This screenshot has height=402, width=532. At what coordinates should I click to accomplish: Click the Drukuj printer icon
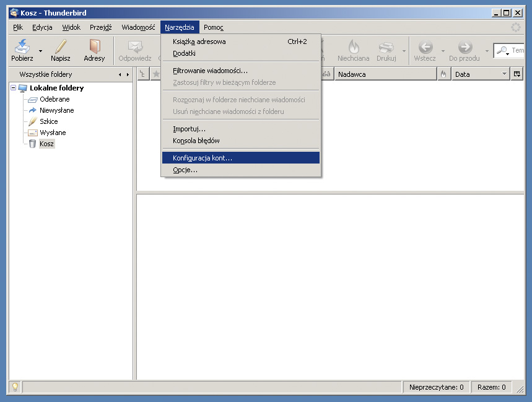[386, 47]
